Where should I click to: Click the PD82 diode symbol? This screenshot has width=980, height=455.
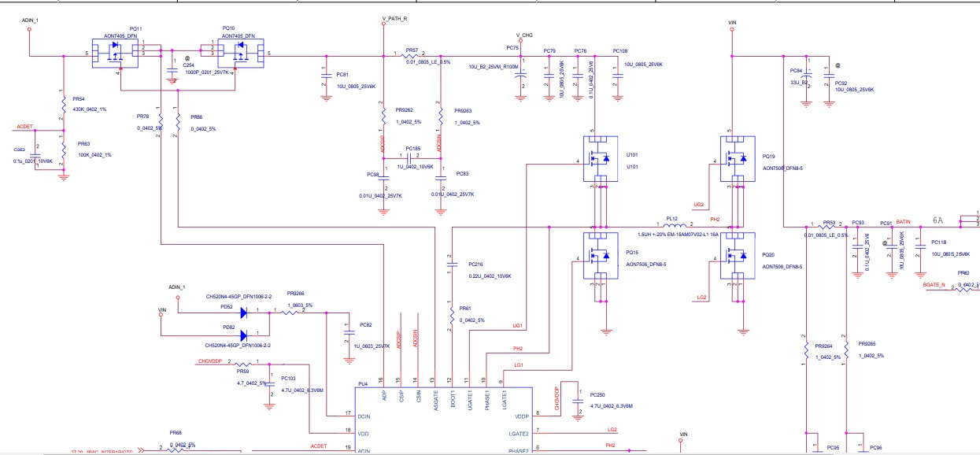(242, 335)
